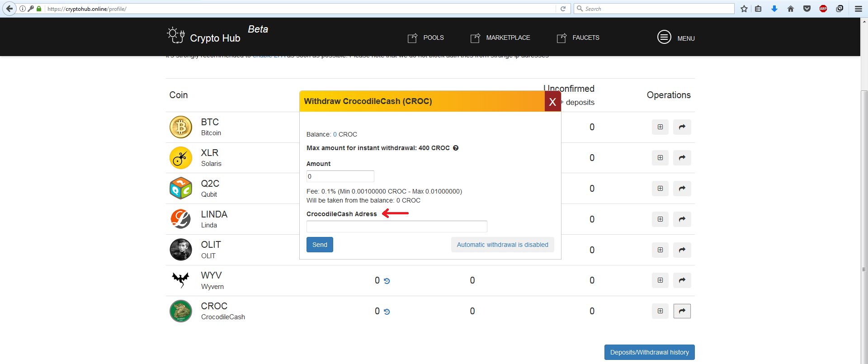868x364 pixels.
Task: Click the WYV deposit plus icon
Action: pos(660,280)
